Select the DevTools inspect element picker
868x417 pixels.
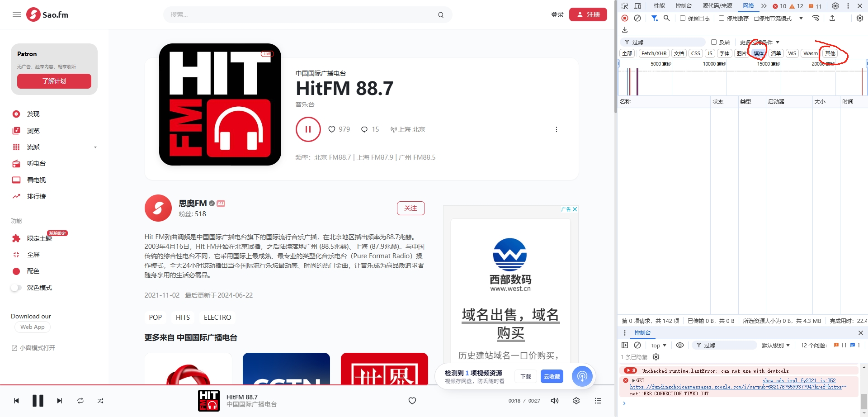[x=625, y=6]
